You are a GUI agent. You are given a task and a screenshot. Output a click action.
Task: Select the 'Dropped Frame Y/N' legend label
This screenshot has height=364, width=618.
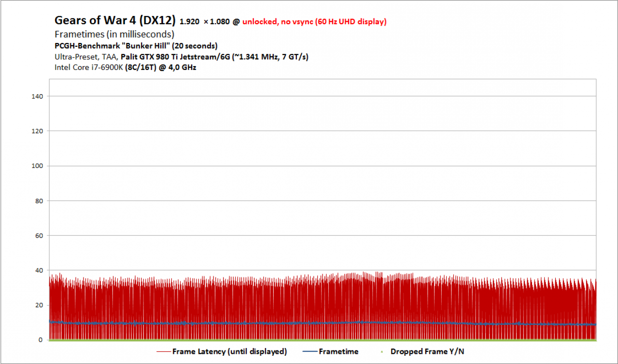point(427,352)
